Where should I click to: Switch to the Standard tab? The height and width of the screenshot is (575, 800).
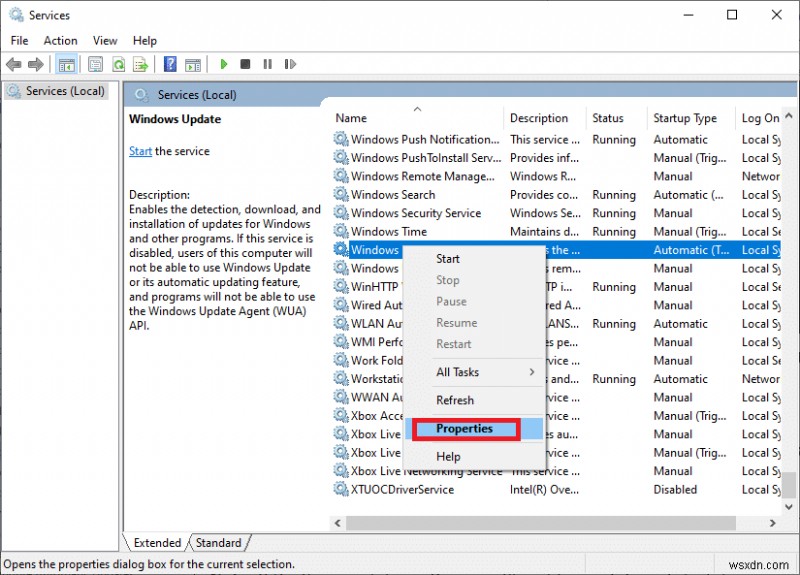(x=218, y=542)
